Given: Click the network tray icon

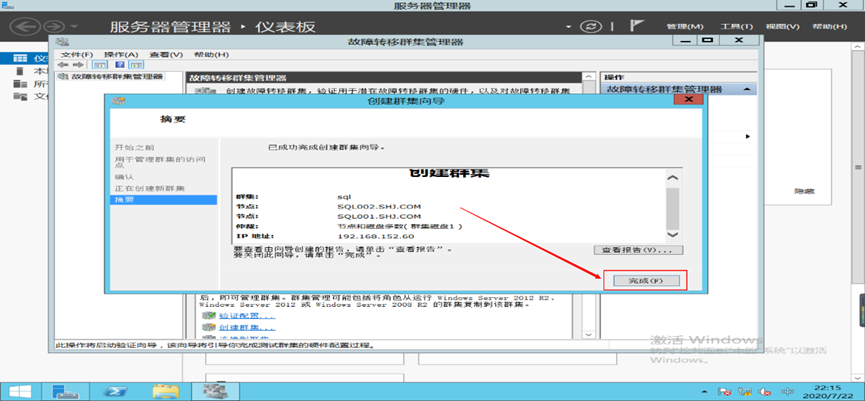Looking at the screenshot, I should click(744, 392).
